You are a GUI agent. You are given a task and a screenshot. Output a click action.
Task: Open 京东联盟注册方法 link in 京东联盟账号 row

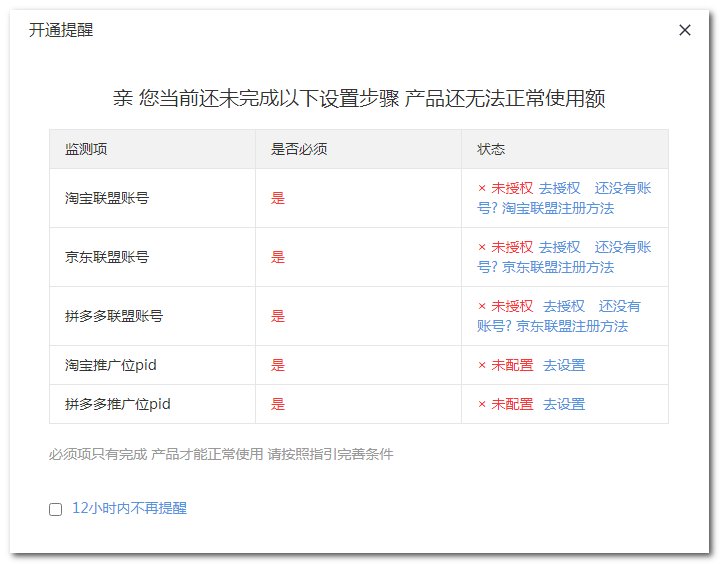pos(558,267)
